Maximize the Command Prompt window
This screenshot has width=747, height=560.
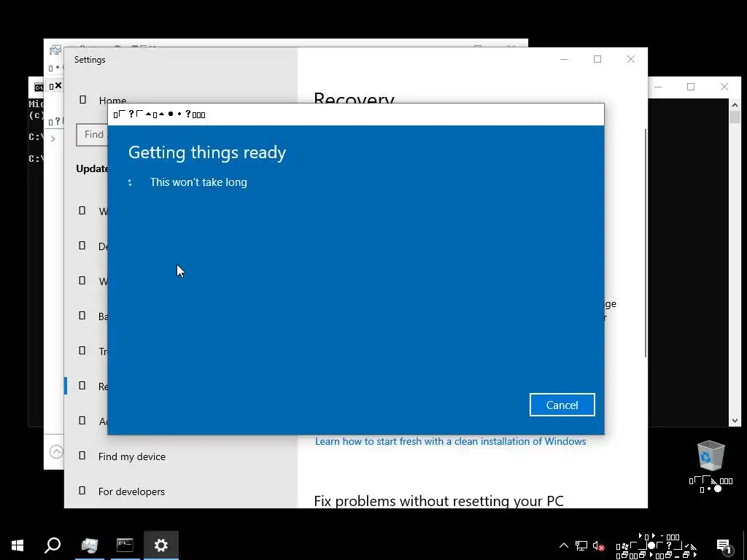pyautogui.click(x=691, y=87)
